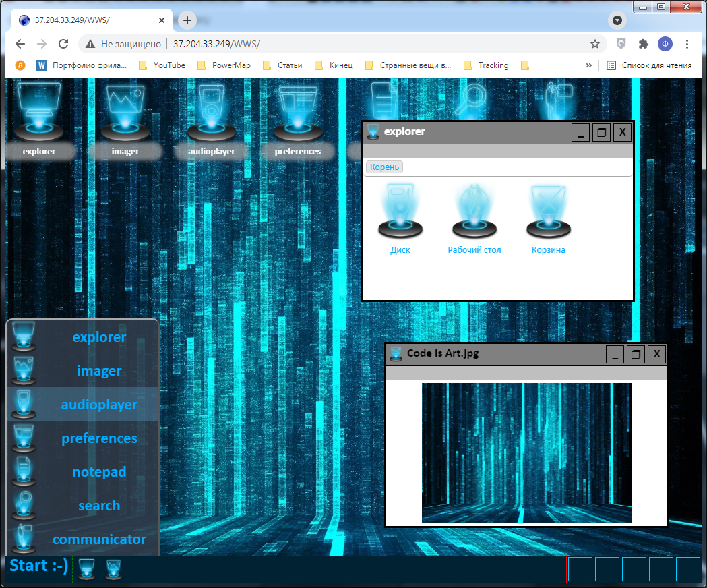Click the Code Is Art image preview

526,452
